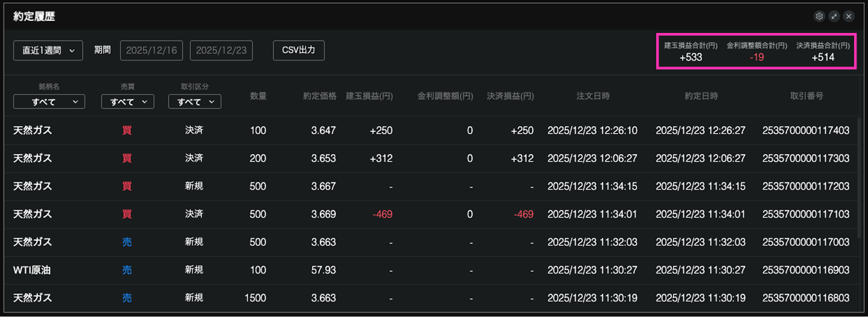Click the 数量 column header

coord(258,96)
